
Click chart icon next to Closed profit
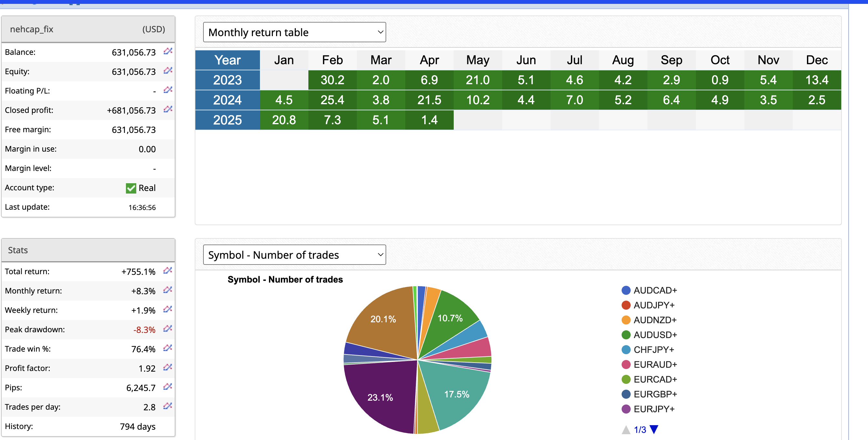tap(168, 109)
